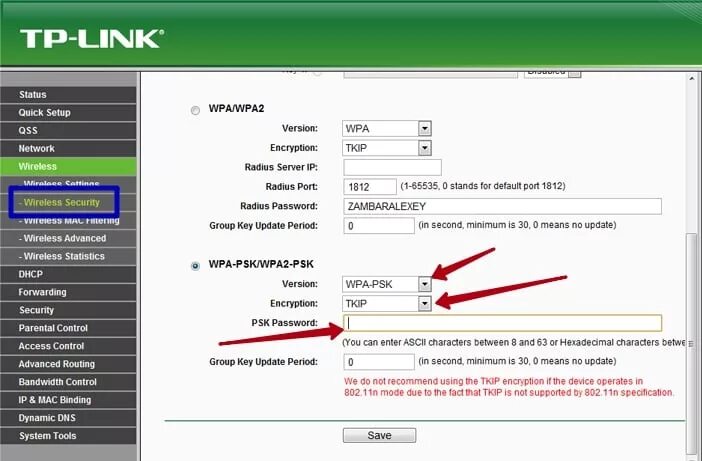
Task: Go to QSS menu item
Action: (68, 131)
